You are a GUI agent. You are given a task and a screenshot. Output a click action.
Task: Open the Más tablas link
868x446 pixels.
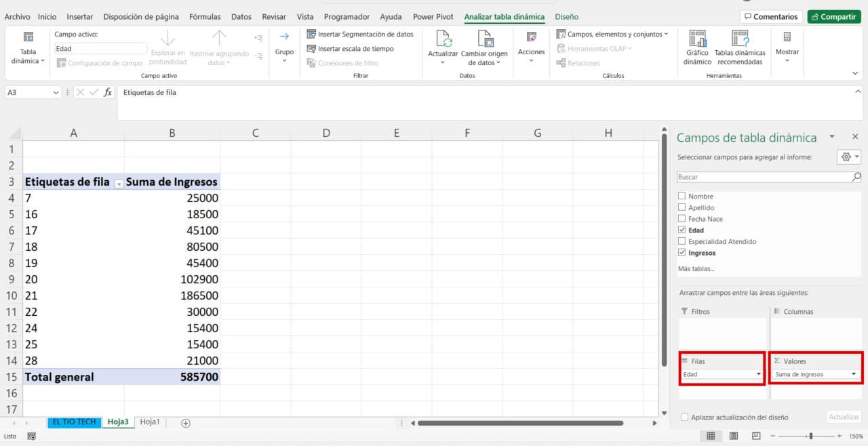point(696,269)
